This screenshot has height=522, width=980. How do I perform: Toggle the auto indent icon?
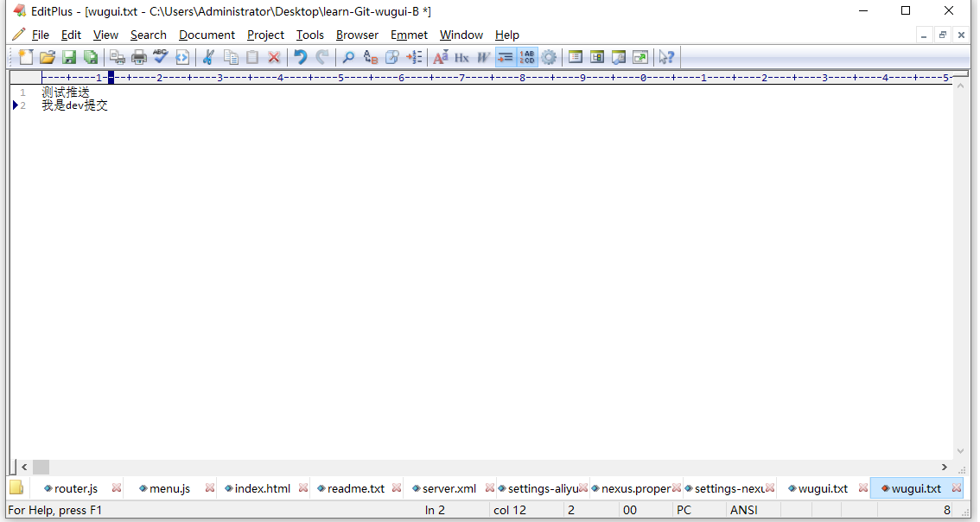tap(506, 58)
